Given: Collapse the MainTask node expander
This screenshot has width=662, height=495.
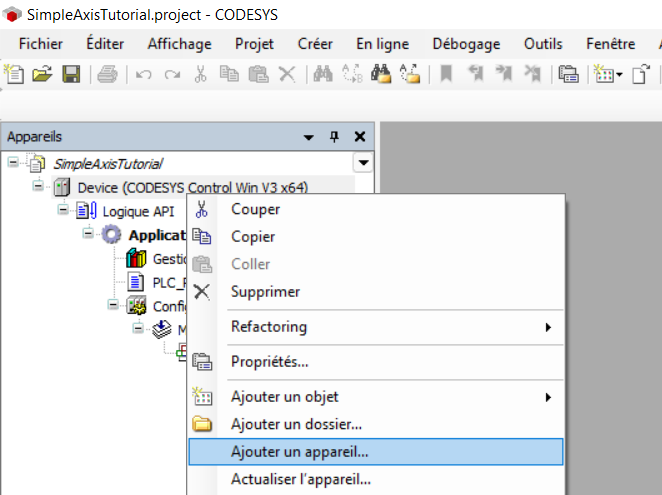Looking at the screenshot, I should click(138, 328).
